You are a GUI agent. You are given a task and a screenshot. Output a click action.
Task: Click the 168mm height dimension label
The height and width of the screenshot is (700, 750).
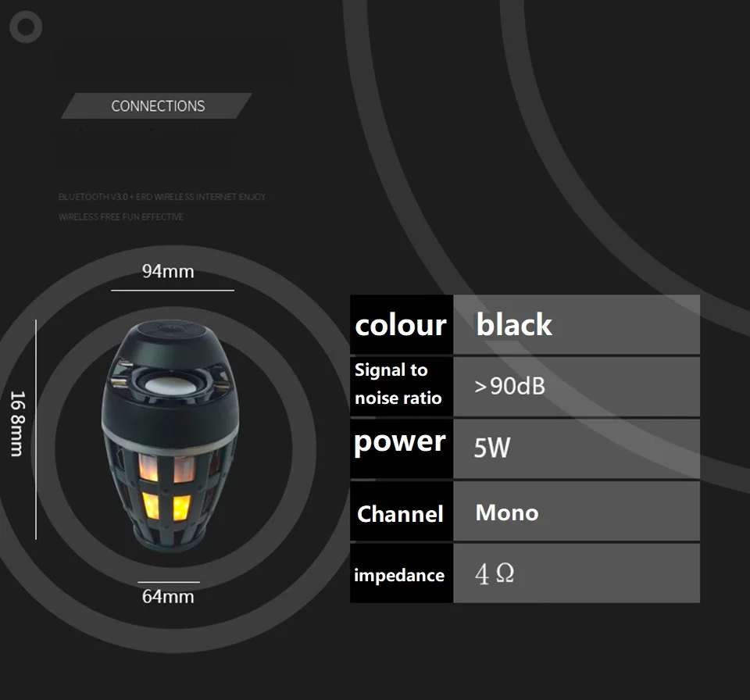17,423
